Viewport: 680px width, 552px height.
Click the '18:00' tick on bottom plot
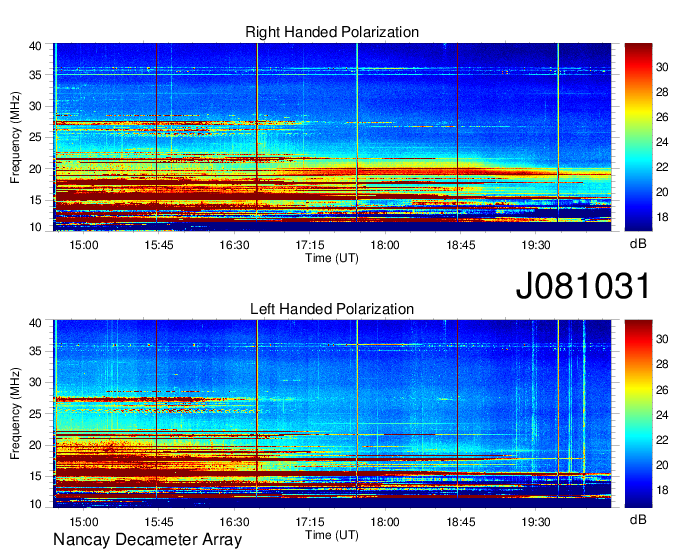385,522
